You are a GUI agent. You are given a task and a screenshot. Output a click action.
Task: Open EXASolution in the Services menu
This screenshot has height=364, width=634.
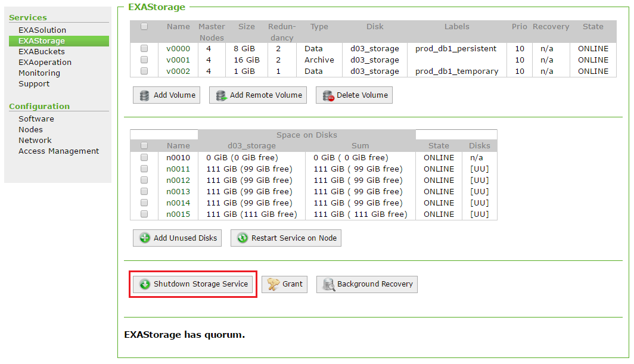click(x=42, y=30)
